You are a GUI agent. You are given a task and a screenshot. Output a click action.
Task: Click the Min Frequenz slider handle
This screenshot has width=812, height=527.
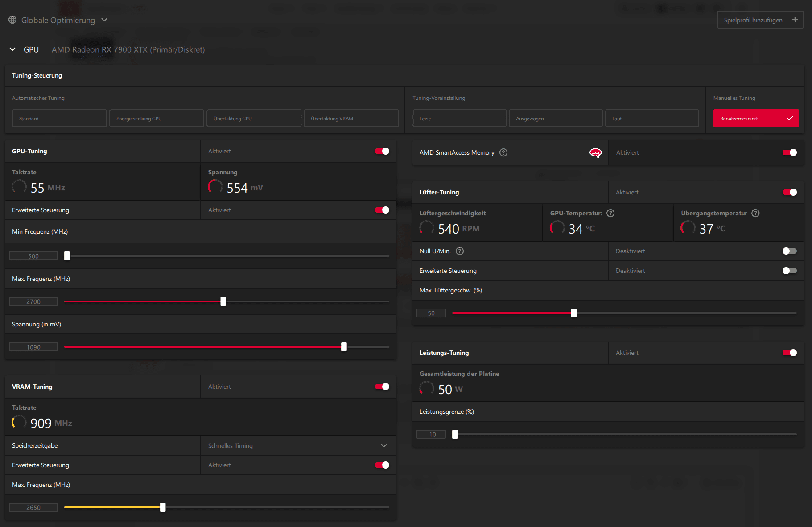pyautogui.click(x=67, y=256)
